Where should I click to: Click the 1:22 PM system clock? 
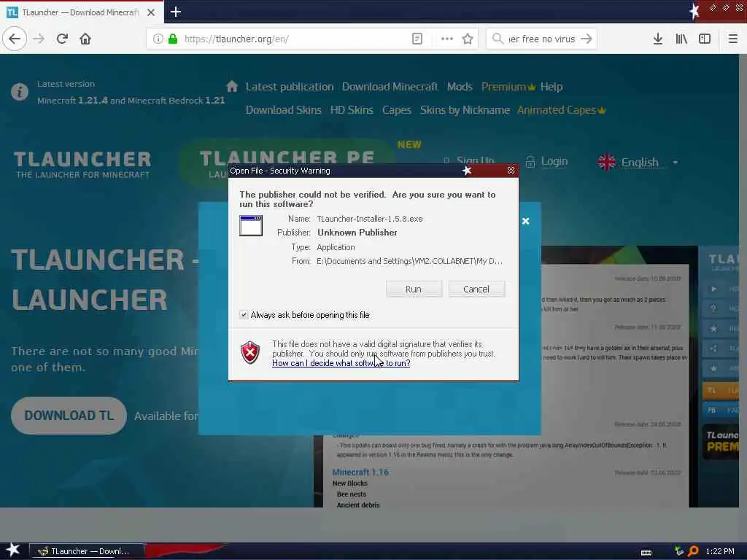point(720,551)
